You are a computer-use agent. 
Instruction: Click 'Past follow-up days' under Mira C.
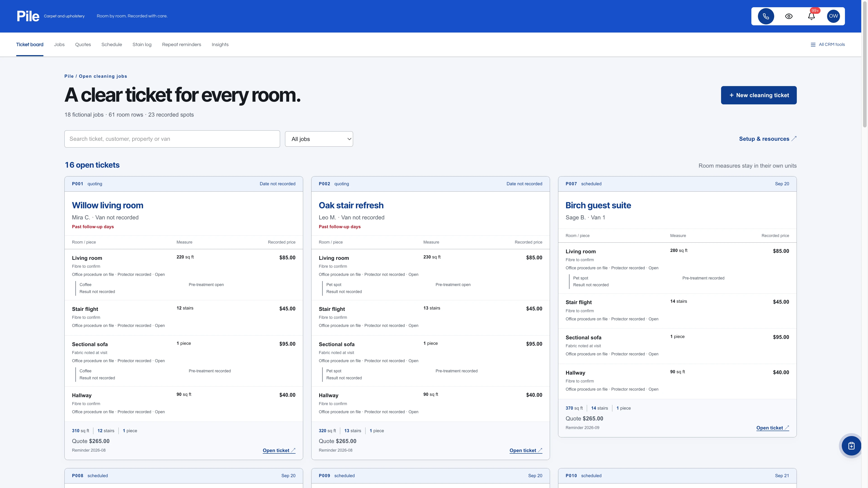(93, 227)
